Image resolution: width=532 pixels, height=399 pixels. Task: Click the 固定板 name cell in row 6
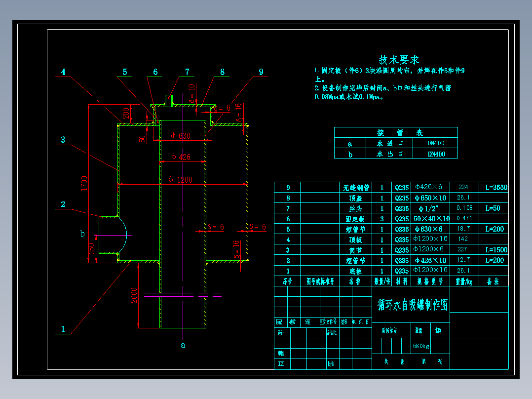355,219
